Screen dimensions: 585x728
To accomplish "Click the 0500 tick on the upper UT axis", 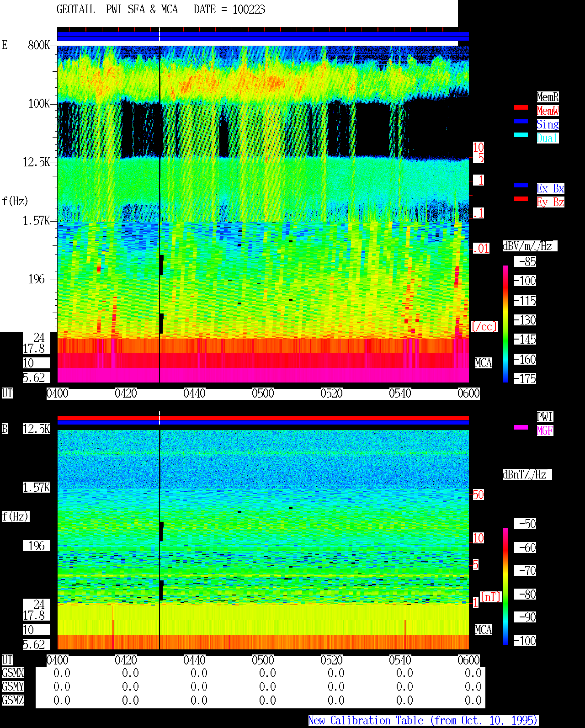I will point(263,393).
